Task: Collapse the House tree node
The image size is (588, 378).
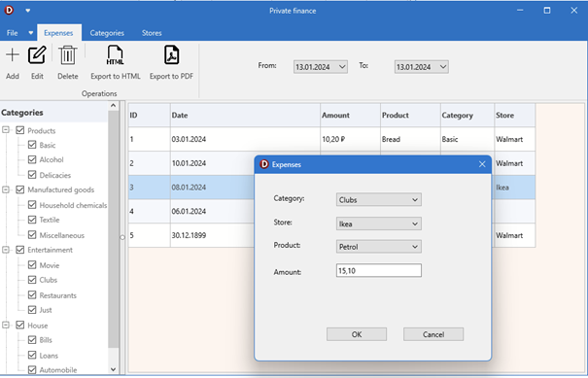Action: pos(6,325)
